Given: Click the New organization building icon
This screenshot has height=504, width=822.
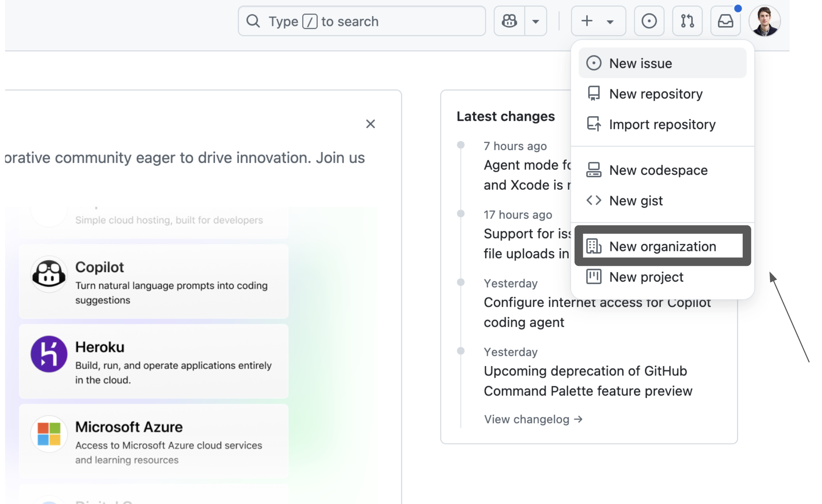Looking at the screenshot, I should click(594, 246).
